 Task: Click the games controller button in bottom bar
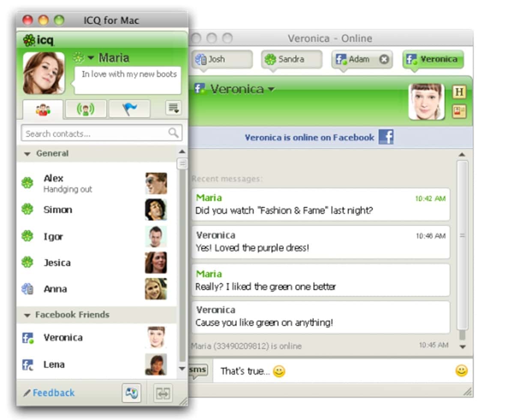[131, 393]
